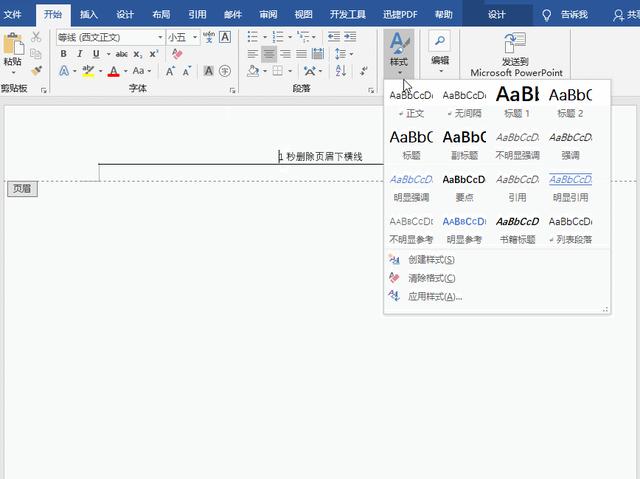
Task: Align text left
Action: (253, 54)
